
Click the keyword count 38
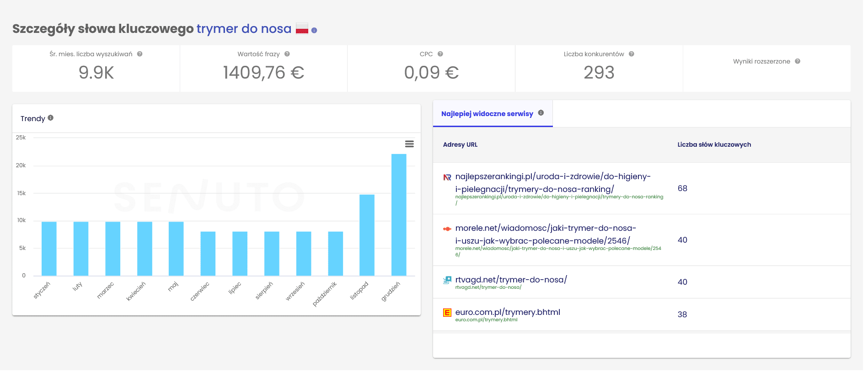point(682,314)
